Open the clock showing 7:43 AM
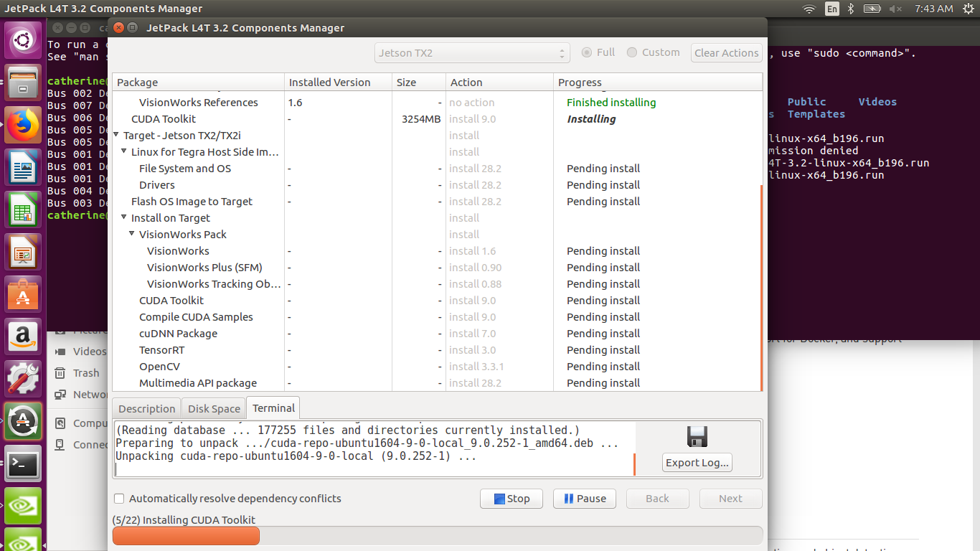The width and height of the screenshot is (980, 551). pyautogui.click(x=934, y=9)
